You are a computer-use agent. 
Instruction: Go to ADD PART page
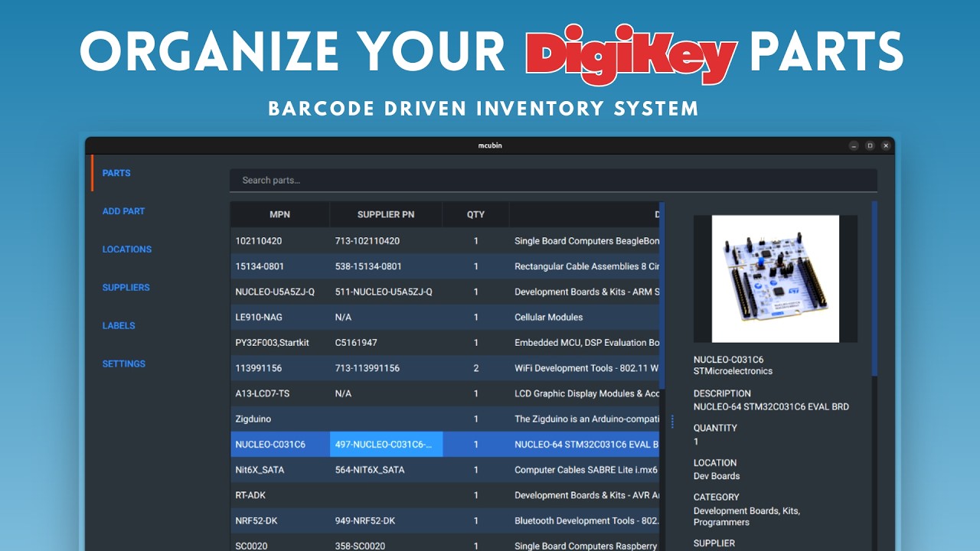click(x=123, y=211)
